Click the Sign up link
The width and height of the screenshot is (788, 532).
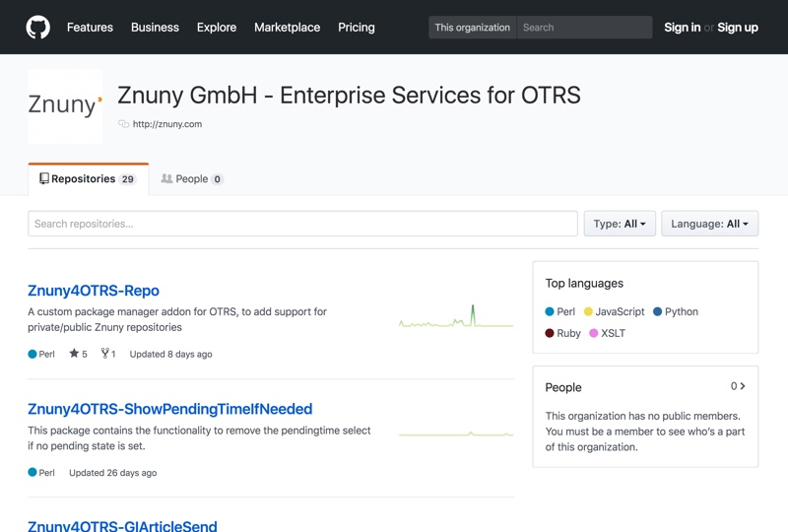pos(738,28)
